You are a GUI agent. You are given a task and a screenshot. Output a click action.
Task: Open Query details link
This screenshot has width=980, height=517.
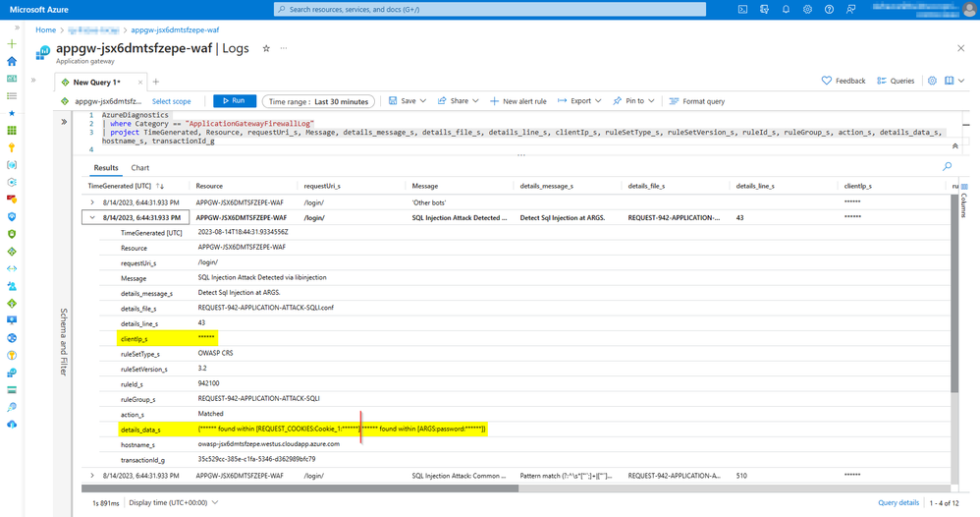point(898,502)
